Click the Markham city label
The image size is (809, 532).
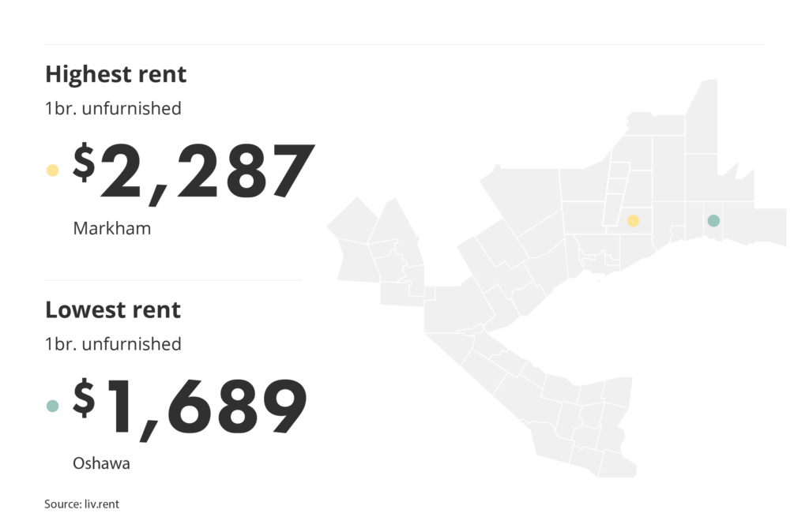[112, 228]
